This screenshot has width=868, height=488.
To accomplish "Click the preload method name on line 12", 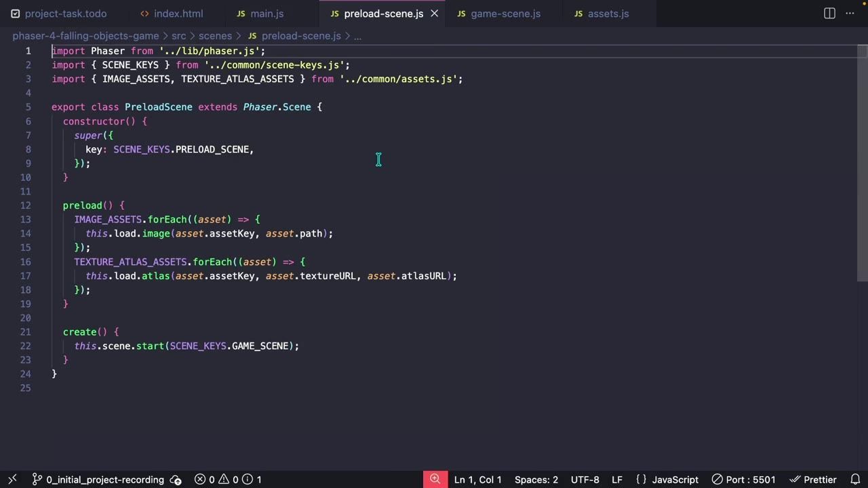I will (83, 205).
